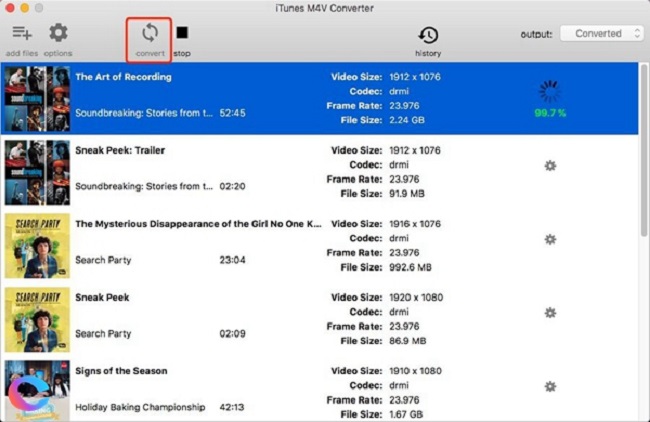
Task: Click the duration 23:04
Action: coord(232,260)
